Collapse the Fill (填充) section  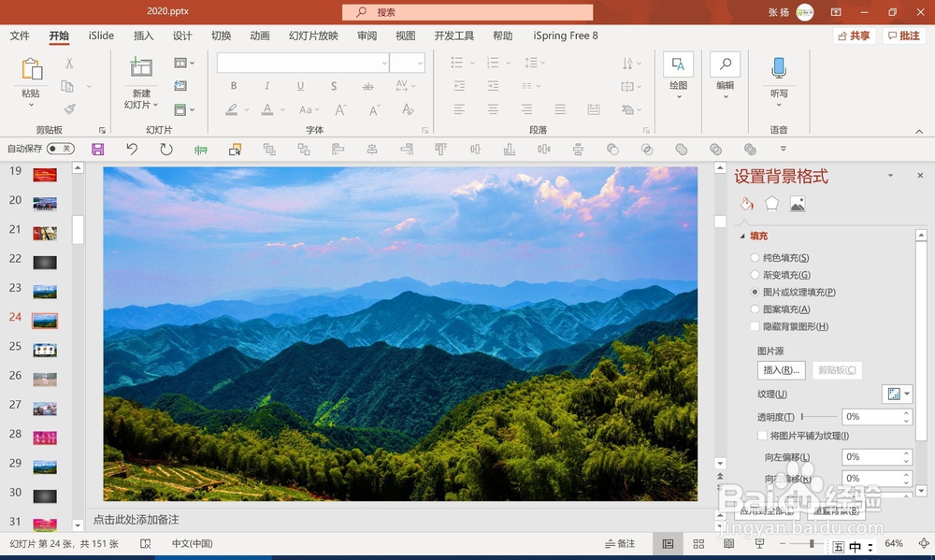tap(742, 237)
